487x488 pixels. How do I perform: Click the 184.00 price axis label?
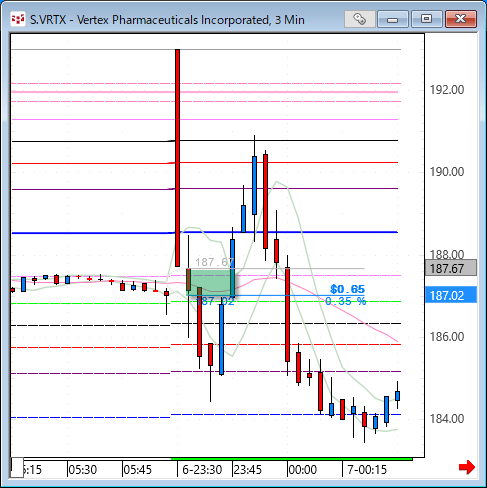(x=447, y=419)
